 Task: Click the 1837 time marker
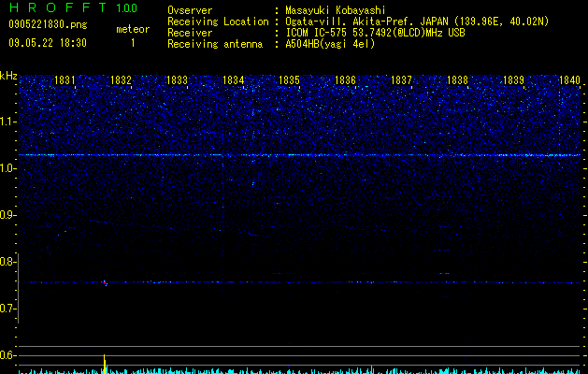coord(402,80)
